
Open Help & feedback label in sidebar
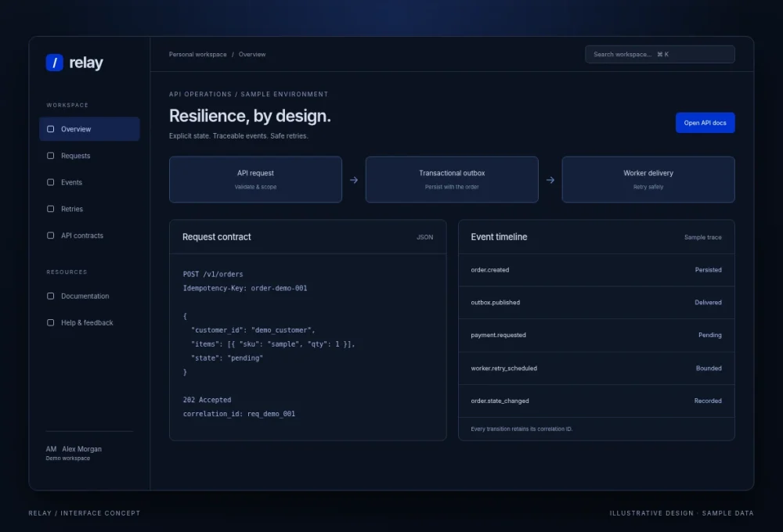click(87, 322)
